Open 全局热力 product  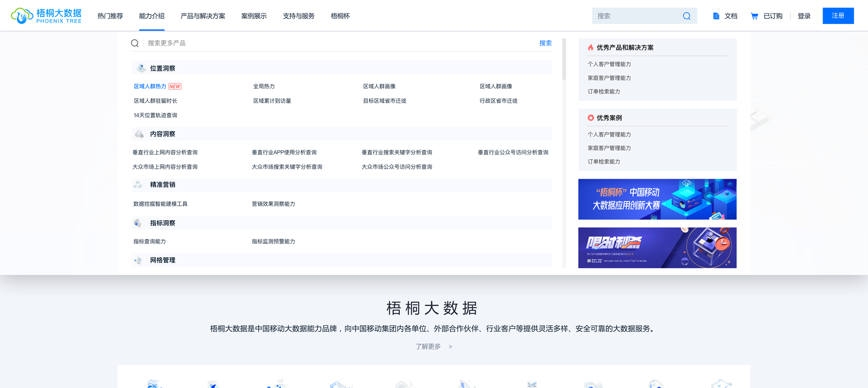(264, 86)
